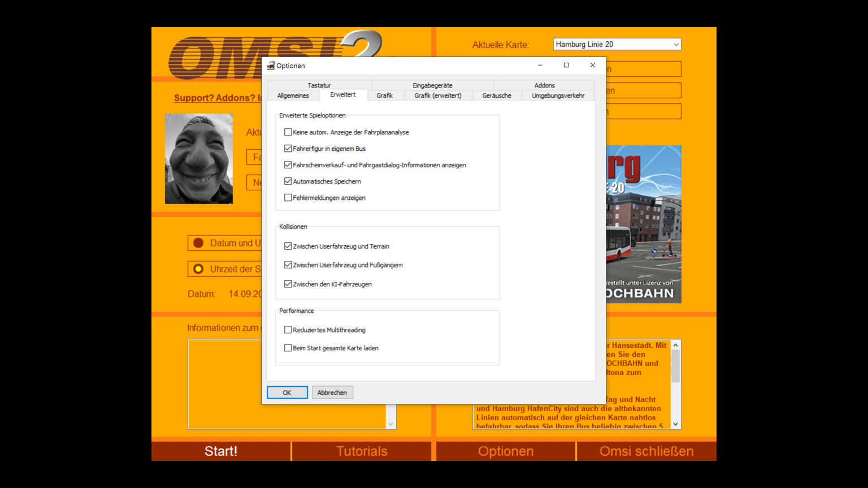The image size is (868, 488).
Task: Switch to the Grafik tab
Action: click(384, 95)
